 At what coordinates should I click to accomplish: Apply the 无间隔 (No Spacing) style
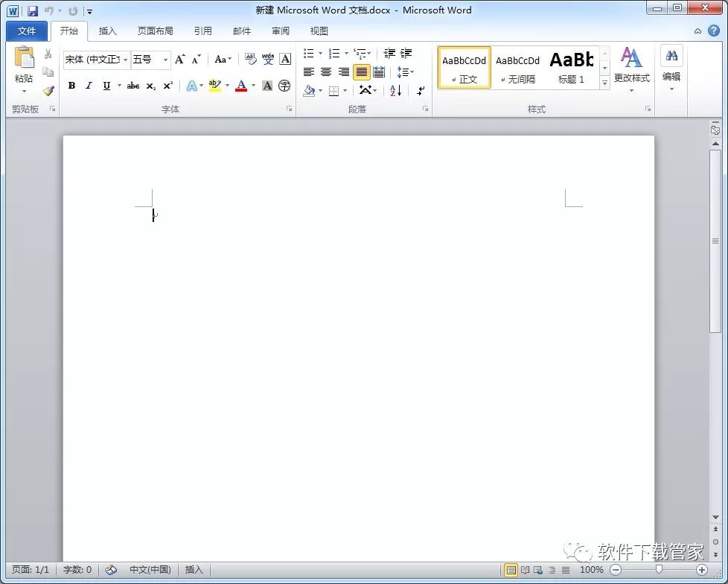(517, 67)
